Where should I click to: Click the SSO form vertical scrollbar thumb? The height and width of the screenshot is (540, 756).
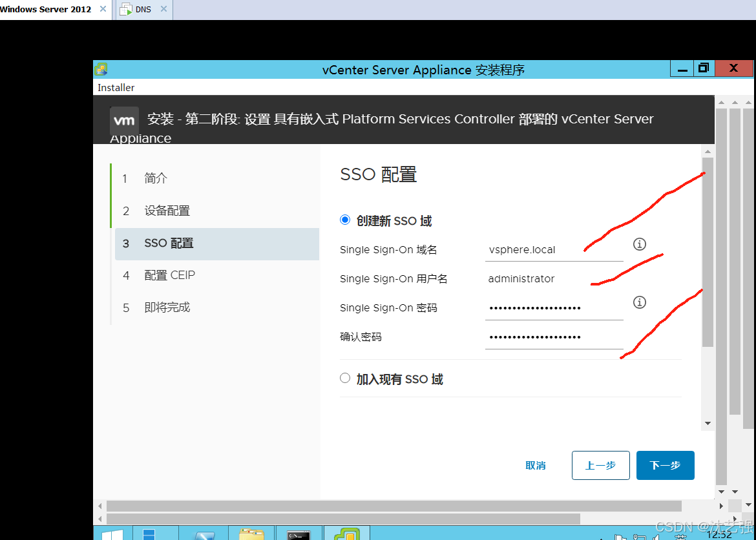[708, 252]
